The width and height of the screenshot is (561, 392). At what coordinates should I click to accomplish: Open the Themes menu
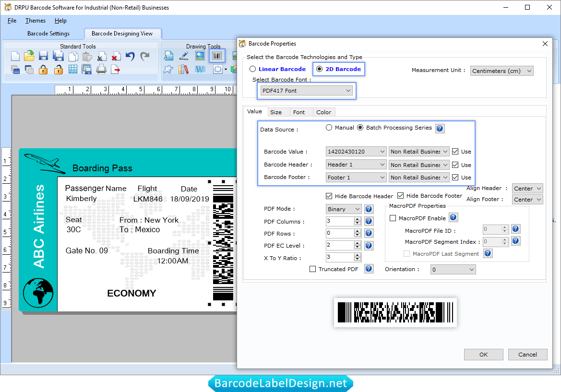coord(36,21)
